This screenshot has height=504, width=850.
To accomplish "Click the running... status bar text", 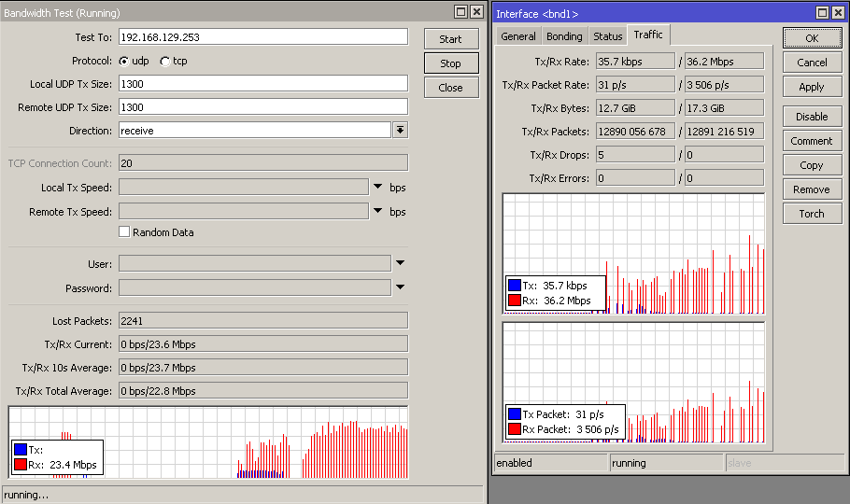I will point(26,495).
